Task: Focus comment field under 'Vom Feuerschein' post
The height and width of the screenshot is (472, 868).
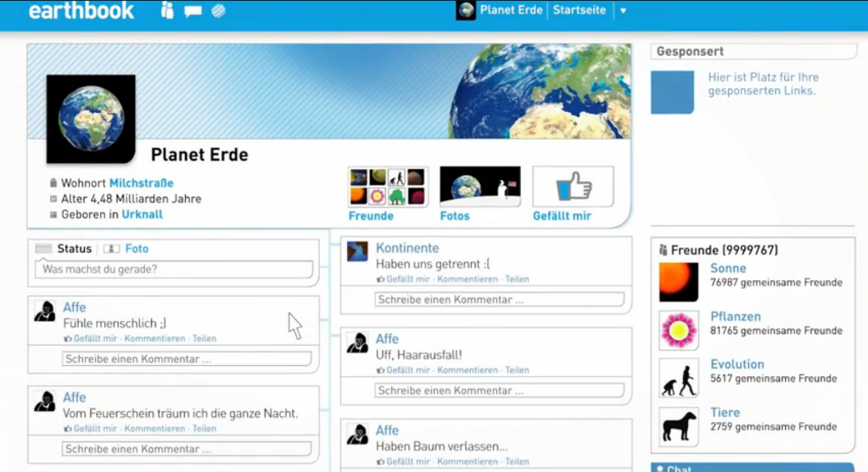Action: (x=187, y=449)
